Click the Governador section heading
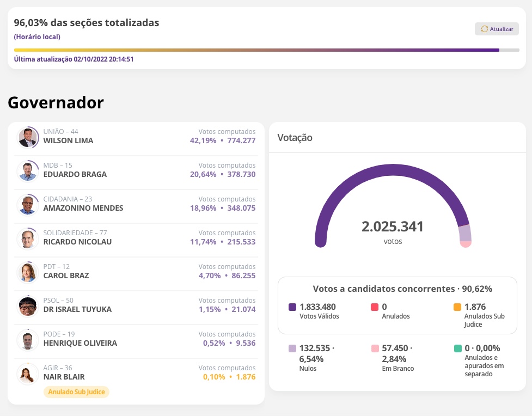Image resolution: width=532 pixels, height=416 pixels. [x=56, y=102]
